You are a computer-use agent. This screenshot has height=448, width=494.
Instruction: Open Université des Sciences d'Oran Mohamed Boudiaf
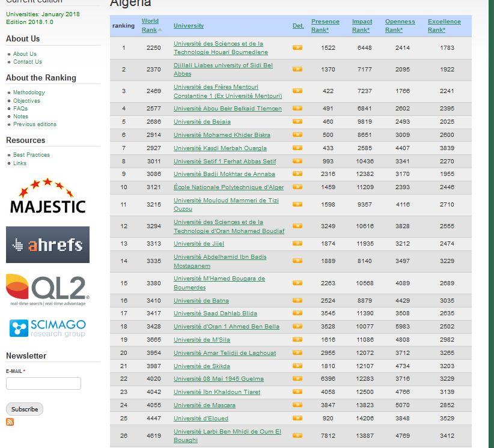229,226
